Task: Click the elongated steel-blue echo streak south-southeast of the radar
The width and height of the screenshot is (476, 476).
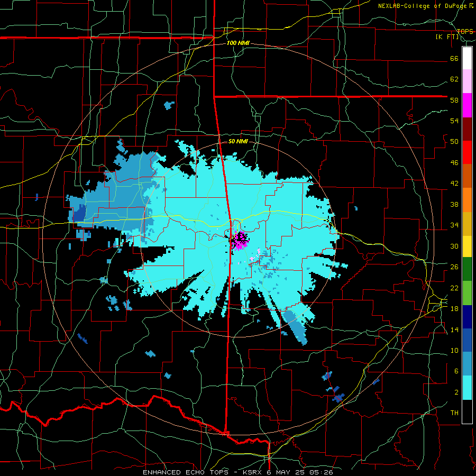Action: [x=296, y=327]
